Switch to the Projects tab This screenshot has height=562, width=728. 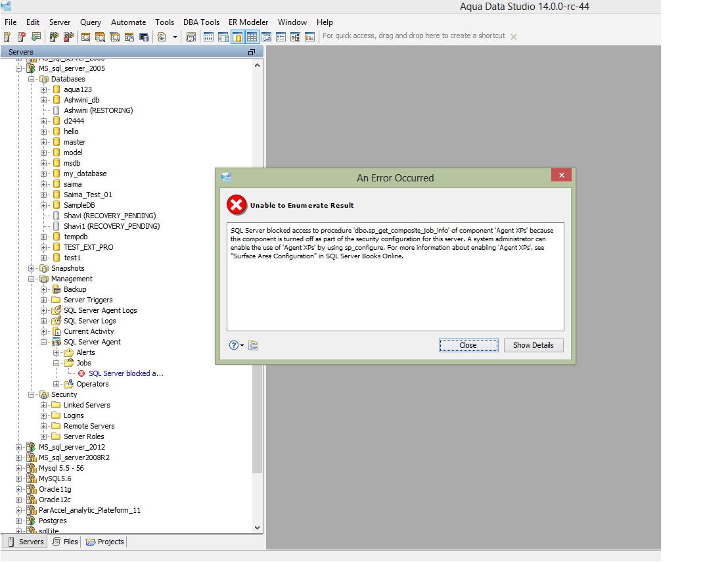tap(105, 542)
